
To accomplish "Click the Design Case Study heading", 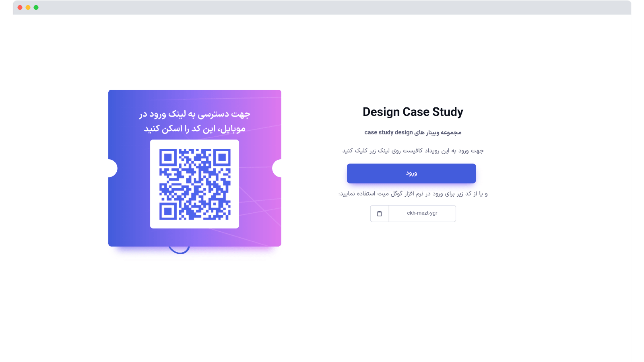I will point(413,112).
